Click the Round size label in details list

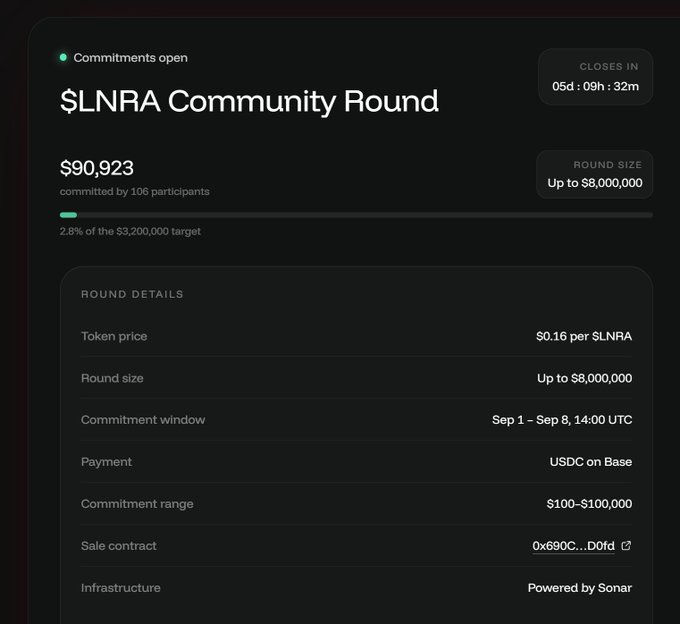(x=112, y=378)
